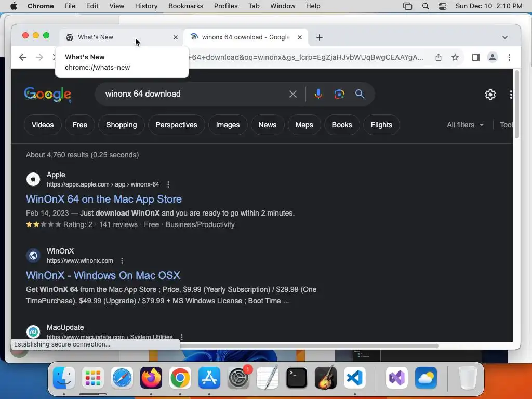Filter results by Flights

pyautogui.click(x=381, y=125)
